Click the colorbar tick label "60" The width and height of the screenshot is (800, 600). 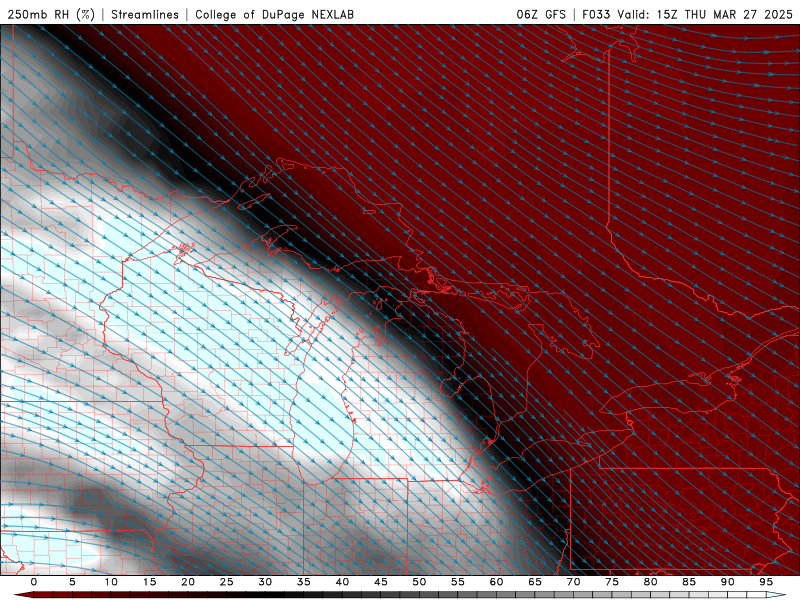click(x=496, y=582)
